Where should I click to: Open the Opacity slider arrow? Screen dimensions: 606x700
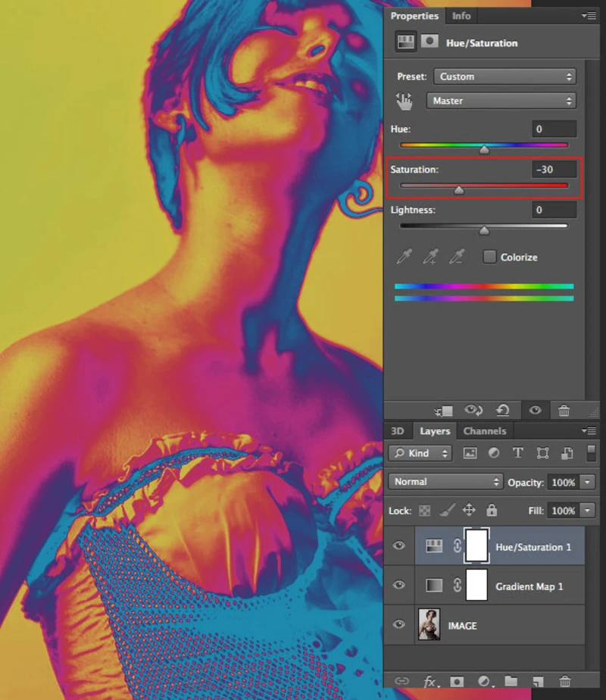[588, 482]
